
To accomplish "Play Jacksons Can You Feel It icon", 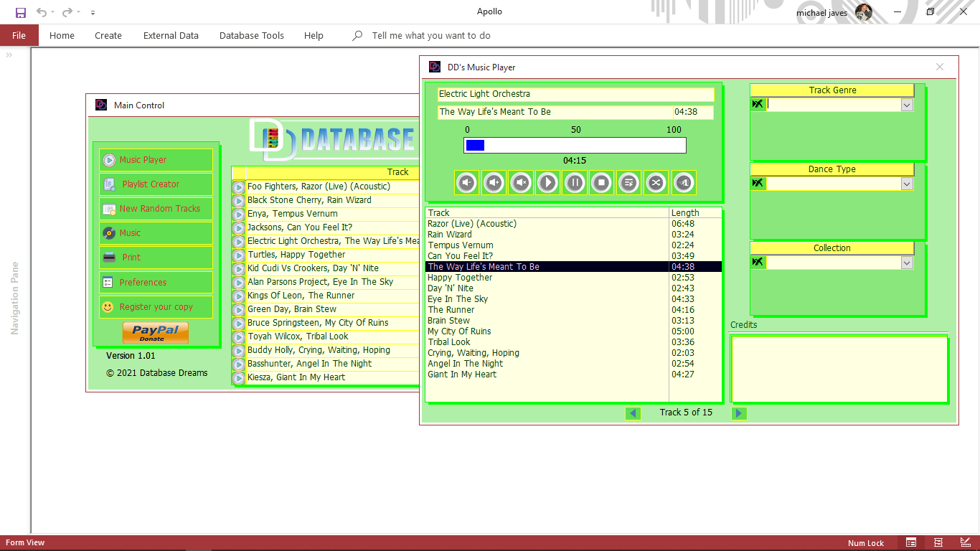I will click(x=239, y=227).
